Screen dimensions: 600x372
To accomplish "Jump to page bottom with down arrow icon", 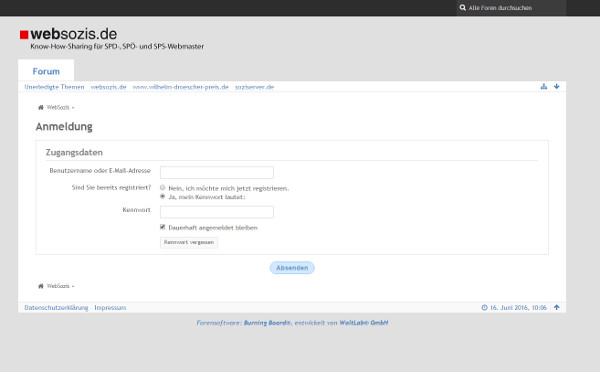I will click(557, 86).
